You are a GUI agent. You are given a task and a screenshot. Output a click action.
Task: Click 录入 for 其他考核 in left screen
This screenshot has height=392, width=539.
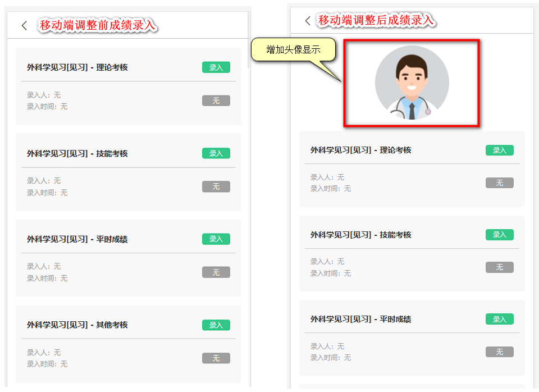[x=216, y=325]
